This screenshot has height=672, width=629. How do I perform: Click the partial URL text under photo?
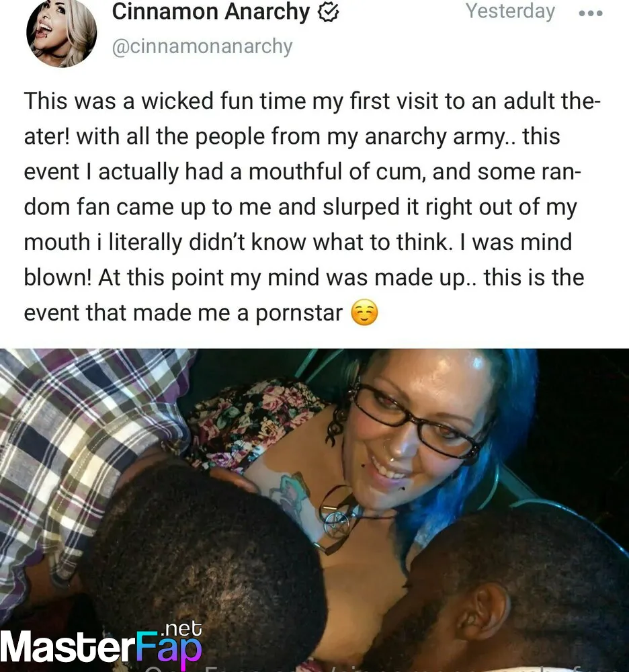coord(377,669)
